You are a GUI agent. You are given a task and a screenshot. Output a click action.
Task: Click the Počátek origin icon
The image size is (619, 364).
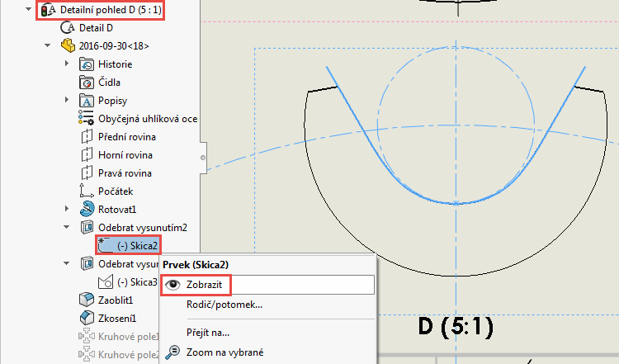click(87, 191)
